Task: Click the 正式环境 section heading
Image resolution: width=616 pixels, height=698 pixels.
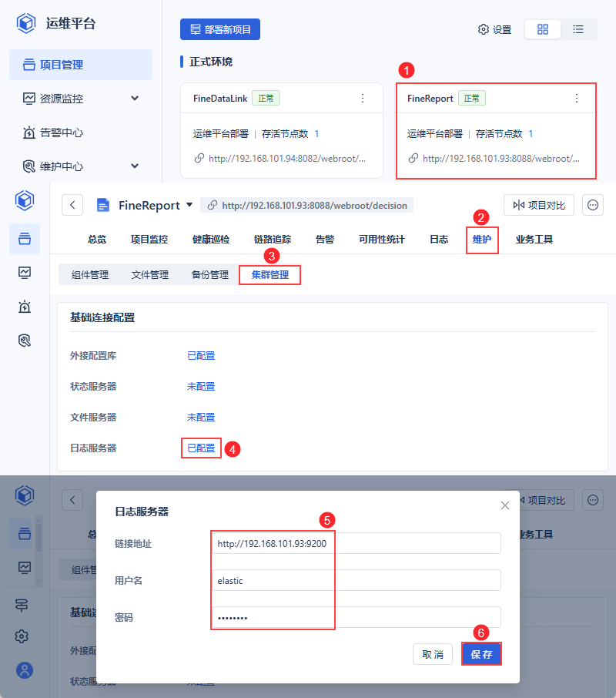Action: [x=211, y=62]
